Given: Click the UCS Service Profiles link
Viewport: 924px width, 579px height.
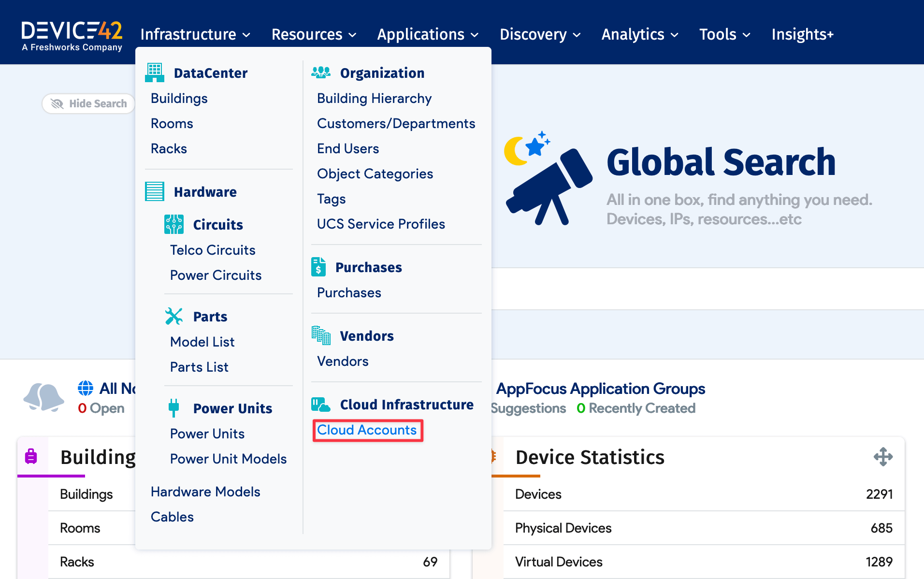Looking at the screenshot, I should [x=381, y=223].
